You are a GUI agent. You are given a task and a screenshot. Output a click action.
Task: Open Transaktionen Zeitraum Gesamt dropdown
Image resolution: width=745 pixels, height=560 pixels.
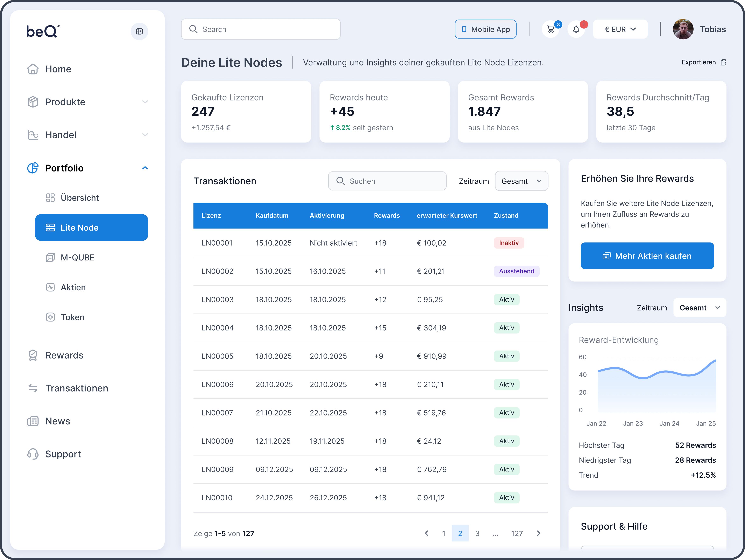(x=521, y=181)
